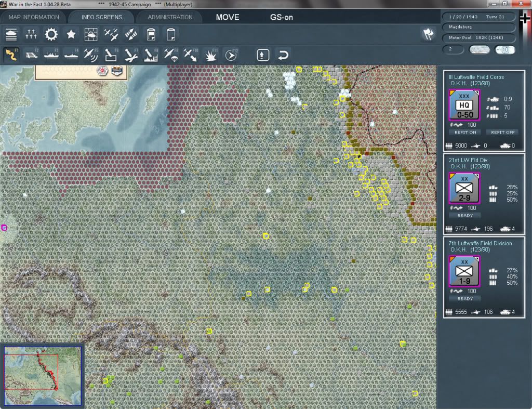This screenshot has width=532, height=409.
Task: Click the '21st LW Fld Div' name
Action: (x=468, y=160)
